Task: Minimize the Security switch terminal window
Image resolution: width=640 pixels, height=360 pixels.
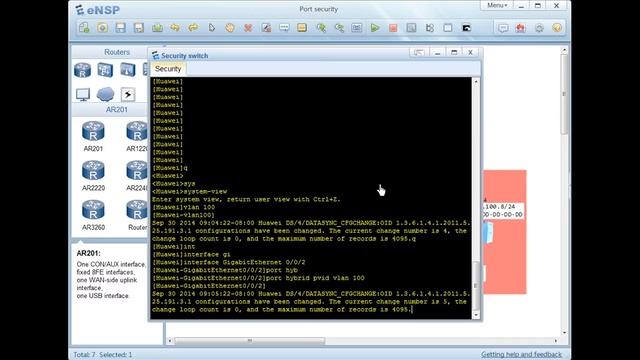Action: coord(437,53)
